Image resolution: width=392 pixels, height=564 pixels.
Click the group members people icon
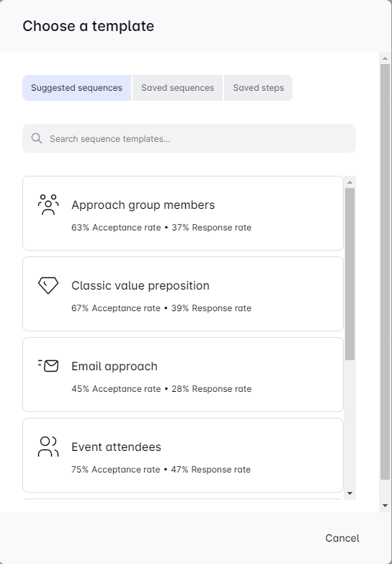pyautogui.click(x=48, y=205)
